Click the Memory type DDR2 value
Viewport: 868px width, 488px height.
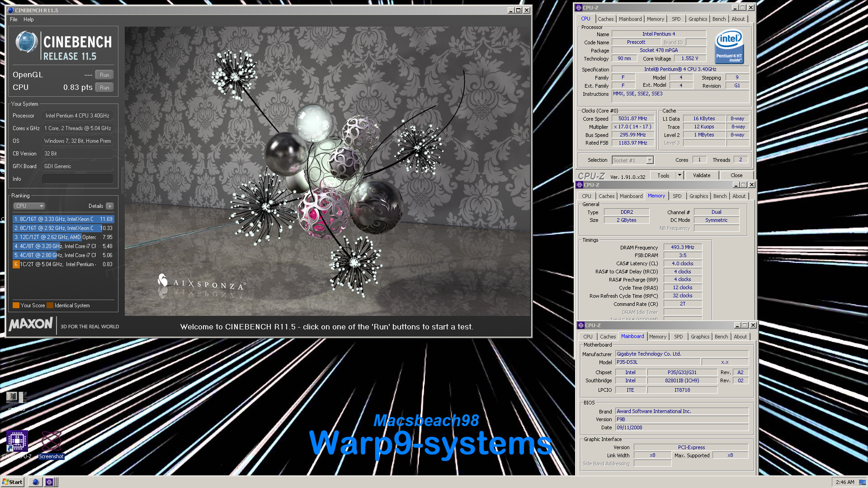627,212
